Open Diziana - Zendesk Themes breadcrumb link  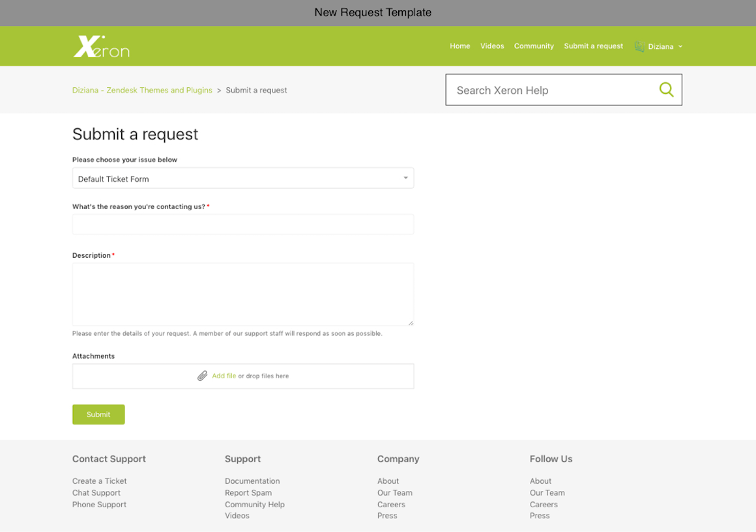pos(142,91)
